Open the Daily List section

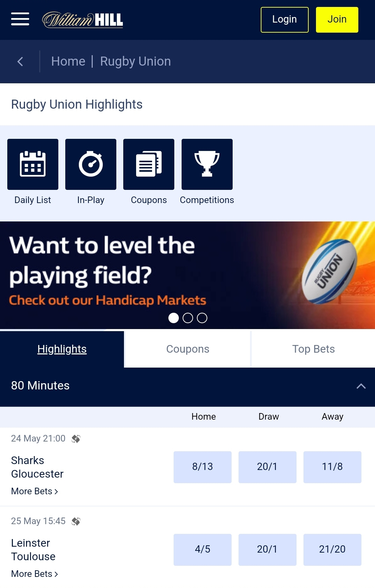tap(32, 164)
